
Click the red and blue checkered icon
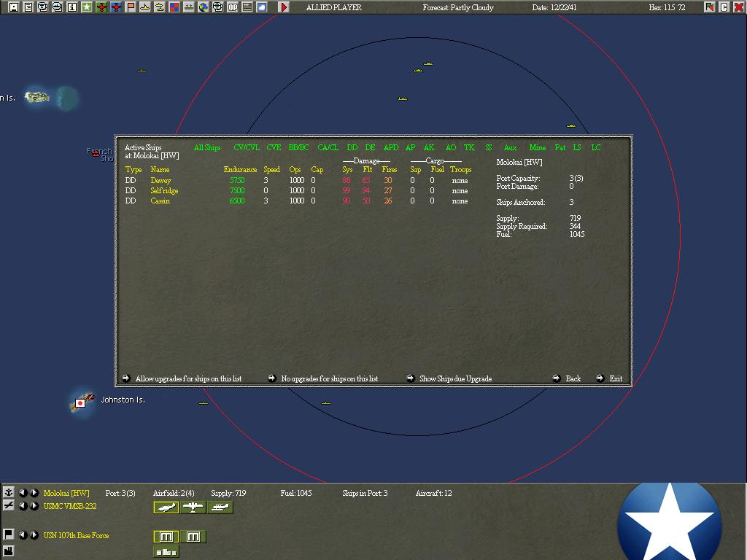(x=174, y=7)
